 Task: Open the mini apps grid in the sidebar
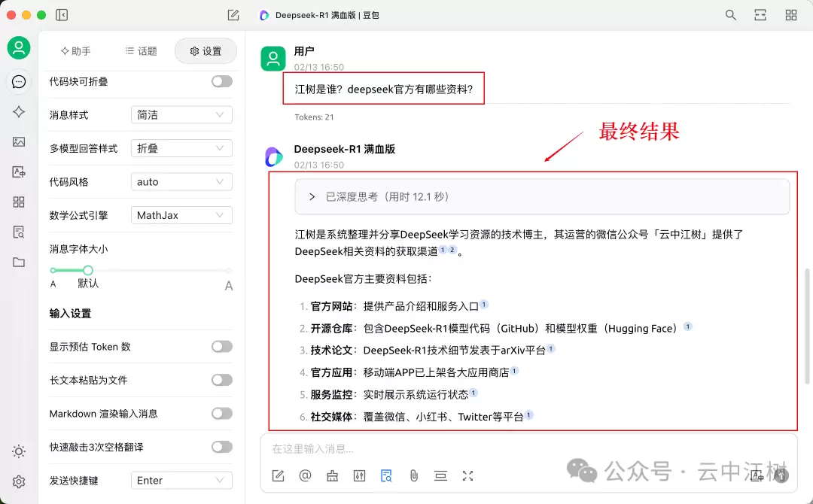pyautogui.click(x=19, y=202)
